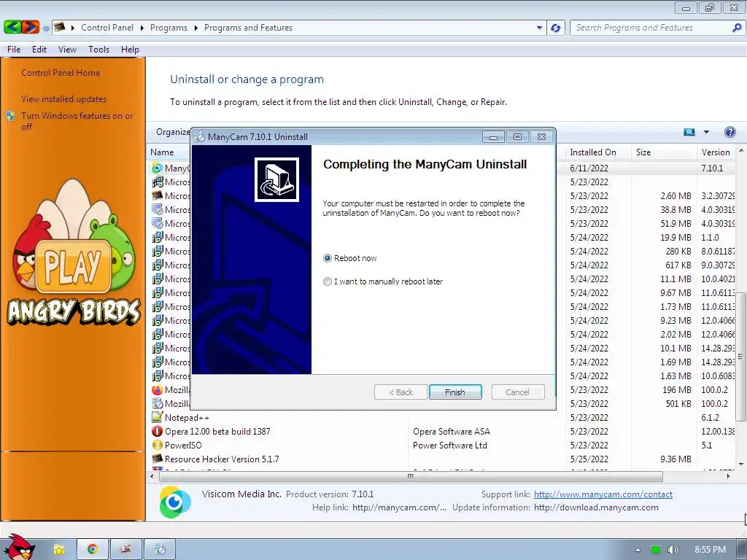Open the first pinned taskbar icon
Viewport: 747px width, 560px height.
[x=58, y=550]
